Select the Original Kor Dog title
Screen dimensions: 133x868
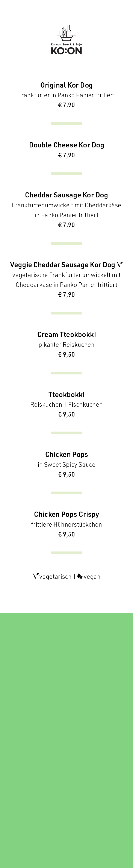coord(66,85)
